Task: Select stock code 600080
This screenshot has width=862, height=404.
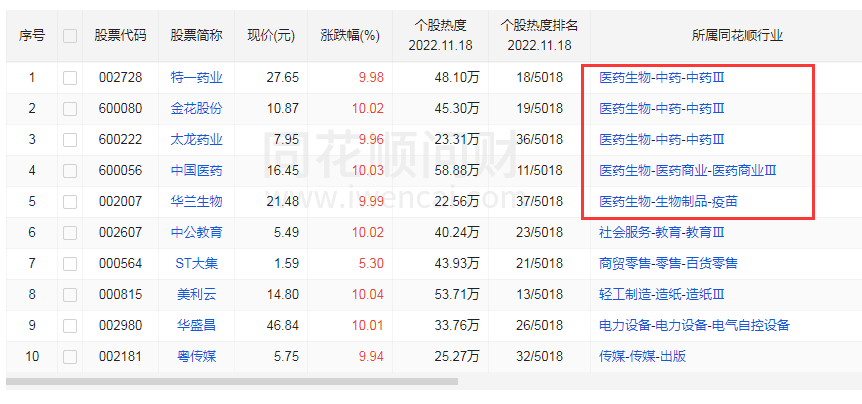Action: [x=120, y=108]
